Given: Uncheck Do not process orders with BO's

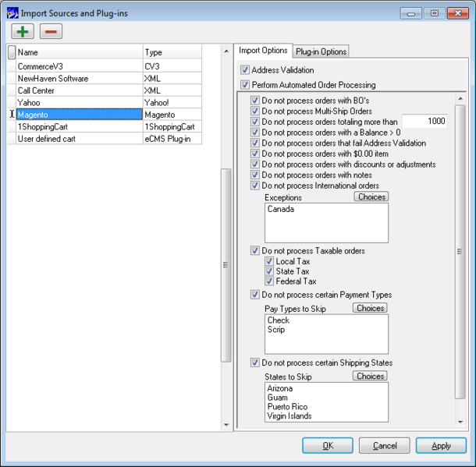Looking at the screenshot, I should coord(254,101).
